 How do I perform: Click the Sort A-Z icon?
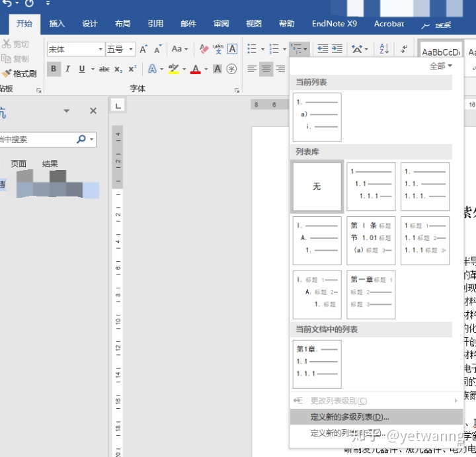point(384,48)
